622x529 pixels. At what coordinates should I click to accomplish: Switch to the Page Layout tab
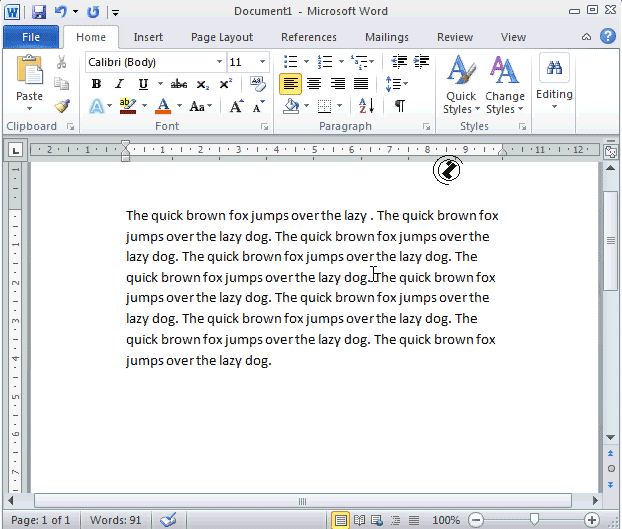tap(222, 37)
